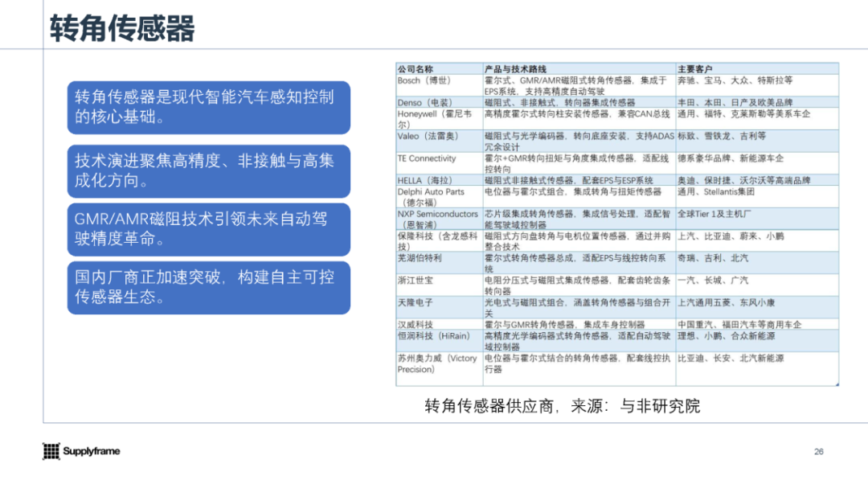868x480 pixels.
Task: Click the cell Valeo（法雷奥）
Action: [x=440, y=142]
